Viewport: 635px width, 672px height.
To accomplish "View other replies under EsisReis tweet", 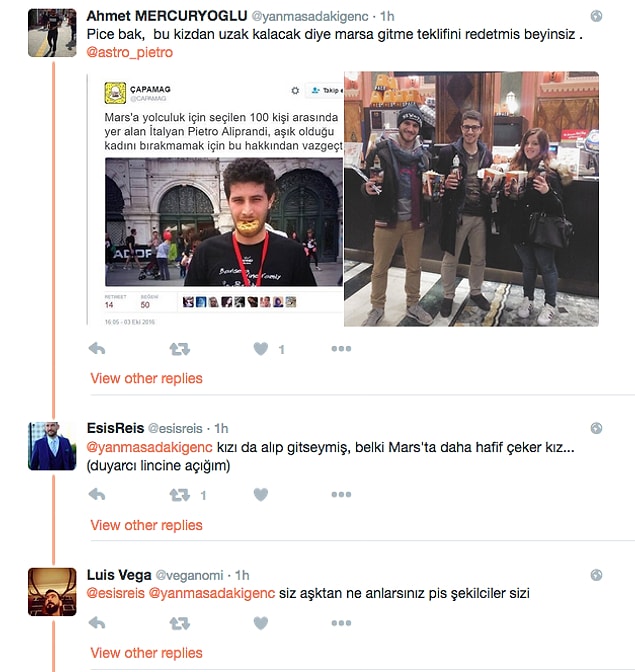I will 146,525.
